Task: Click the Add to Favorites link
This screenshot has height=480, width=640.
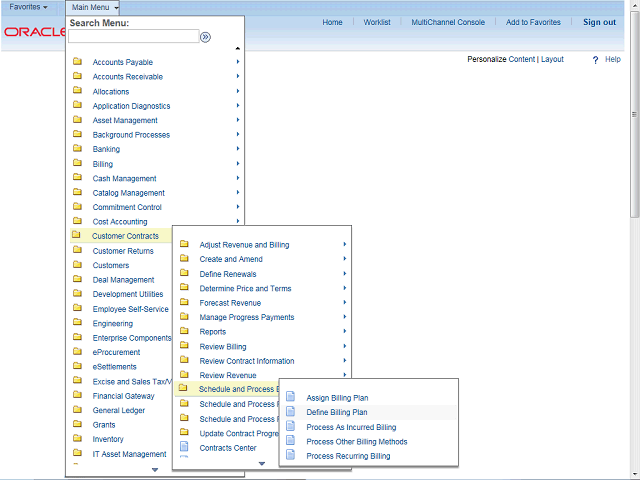Action: 533,22
